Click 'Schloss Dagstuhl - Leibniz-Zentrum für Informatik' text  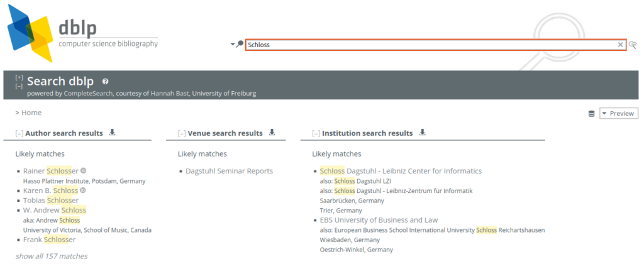[403, 191]
